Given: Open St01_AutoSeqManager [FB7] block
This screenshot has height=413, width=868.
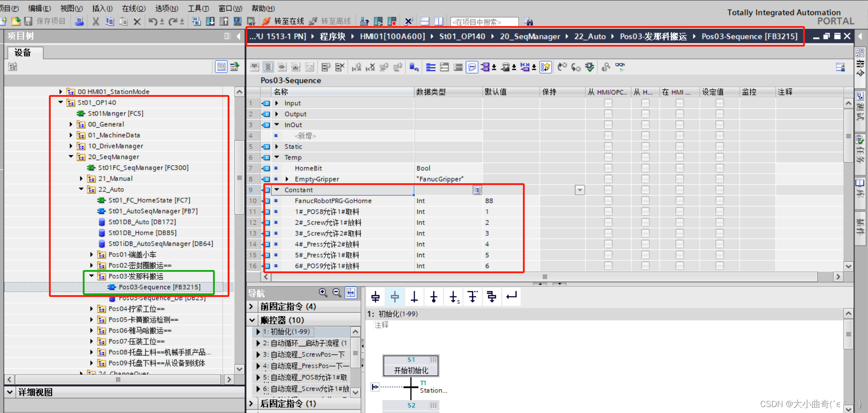Looking at the screenshot, I should pos(153,211).
